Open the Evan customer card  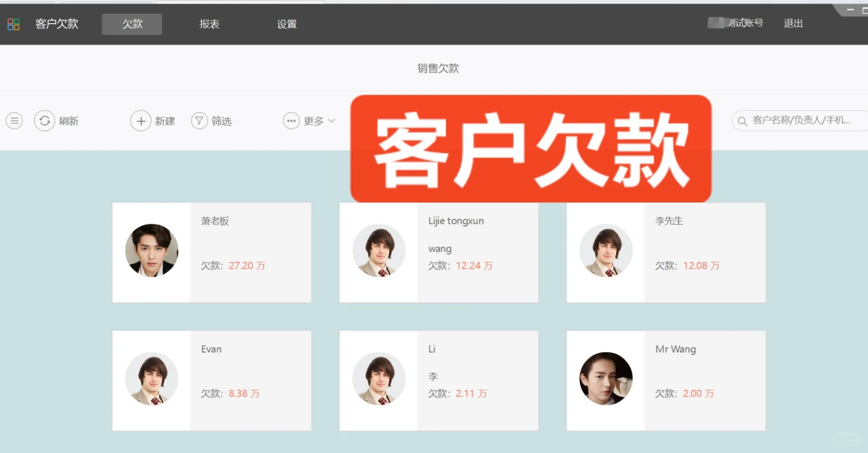point(211,380)
